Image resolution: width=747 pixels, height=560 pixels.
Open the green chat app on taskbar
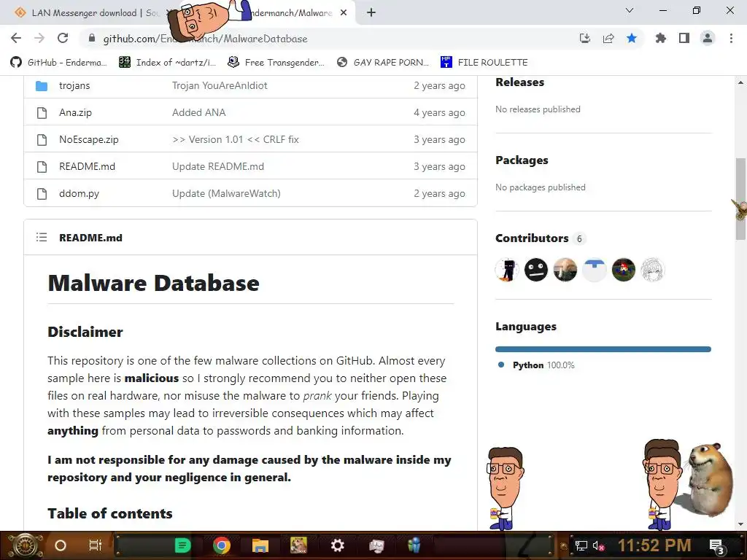click(183, 545)
